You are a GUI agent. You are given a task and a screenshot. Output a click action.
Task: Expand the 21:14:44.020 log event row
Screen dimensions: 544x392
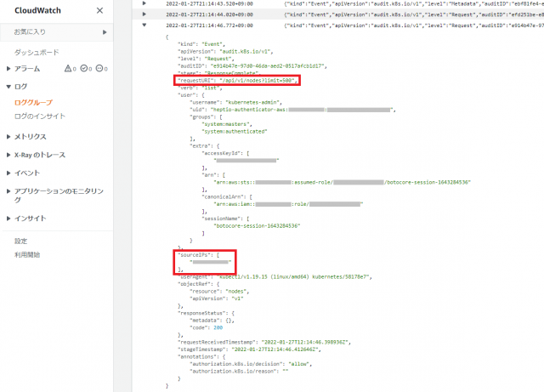144,14
